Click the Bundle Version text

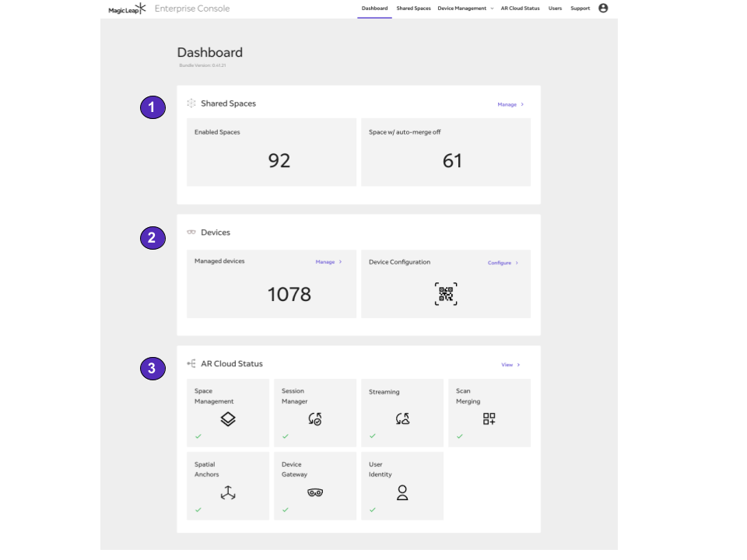click(202, 65)
